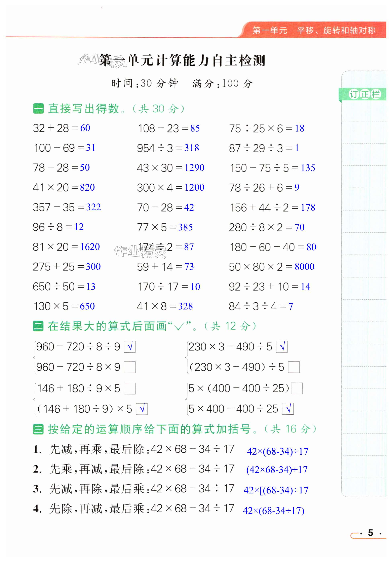
Task: Click the answer 1620 for 81×20
Action: click(x=90, y=247)
